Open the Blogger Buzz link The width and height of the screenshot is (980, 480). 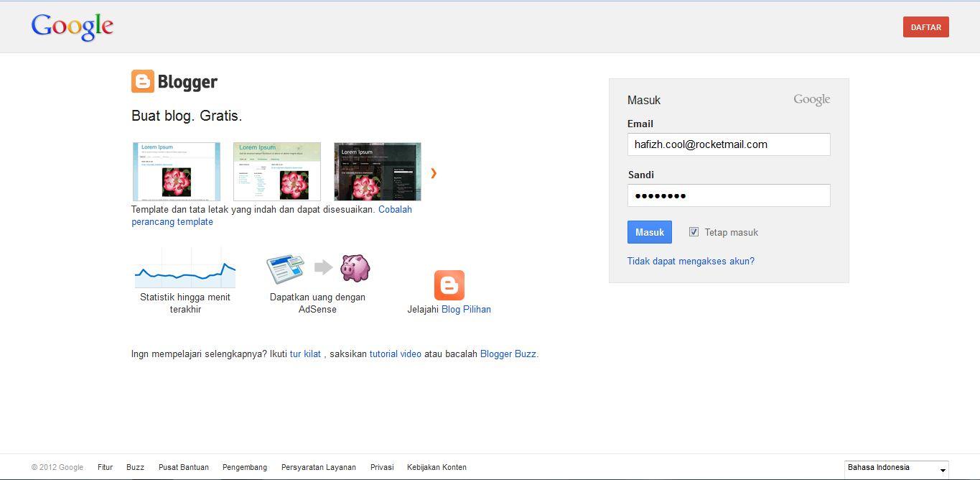pyautogui.click(x=508, y=354)
